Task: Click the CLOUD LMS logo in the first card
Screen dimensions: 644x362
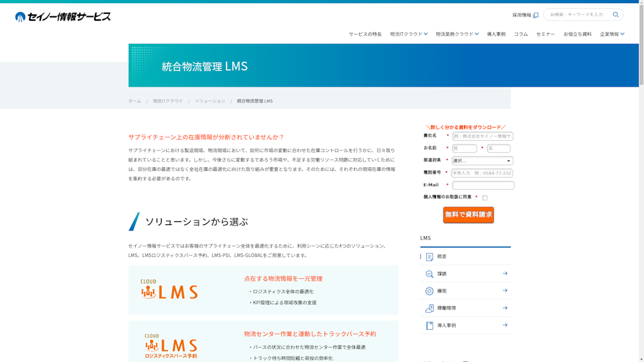Action: tap(169, 289)
